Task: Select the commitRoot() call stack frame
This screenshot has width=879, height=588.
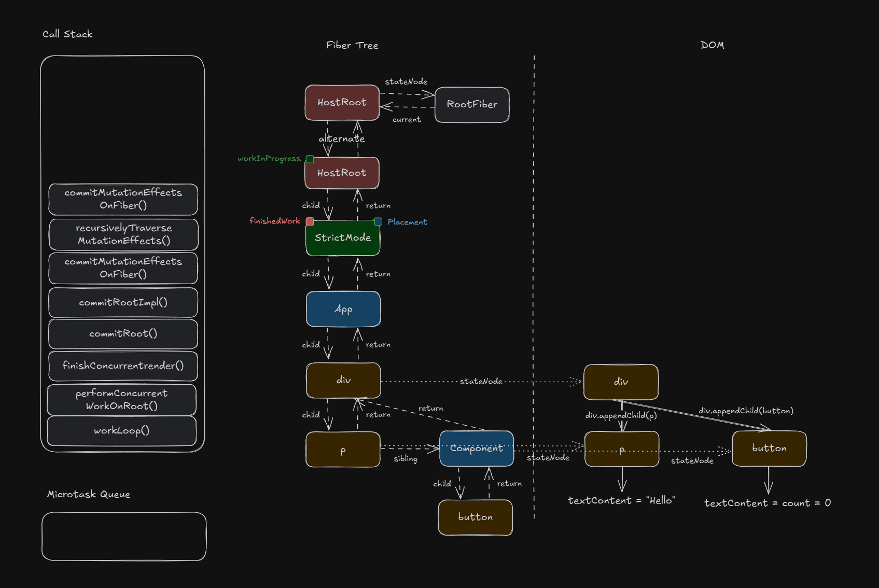Action: point(123,334)
